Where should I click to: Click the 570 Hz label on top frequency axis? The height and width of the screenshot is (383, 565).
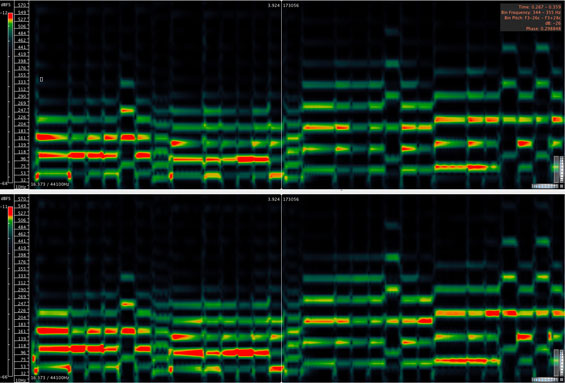click(x=21, y=5)
